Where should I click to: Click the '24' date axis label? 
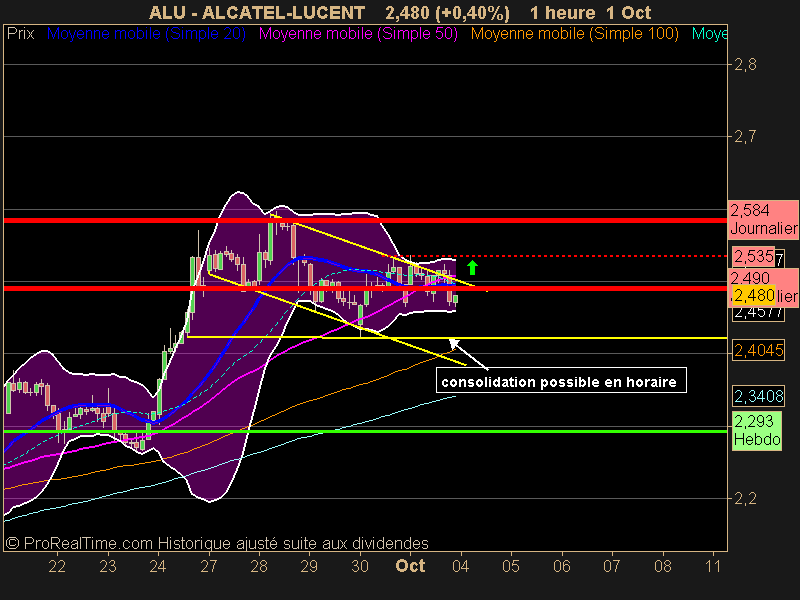pyautogui.click(x=158, y=566)
